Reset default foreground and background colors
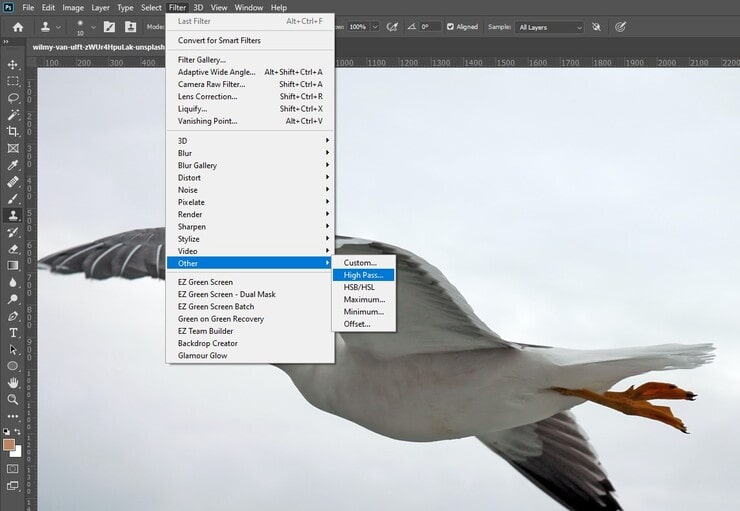The image size is (740, 511). 6,431
